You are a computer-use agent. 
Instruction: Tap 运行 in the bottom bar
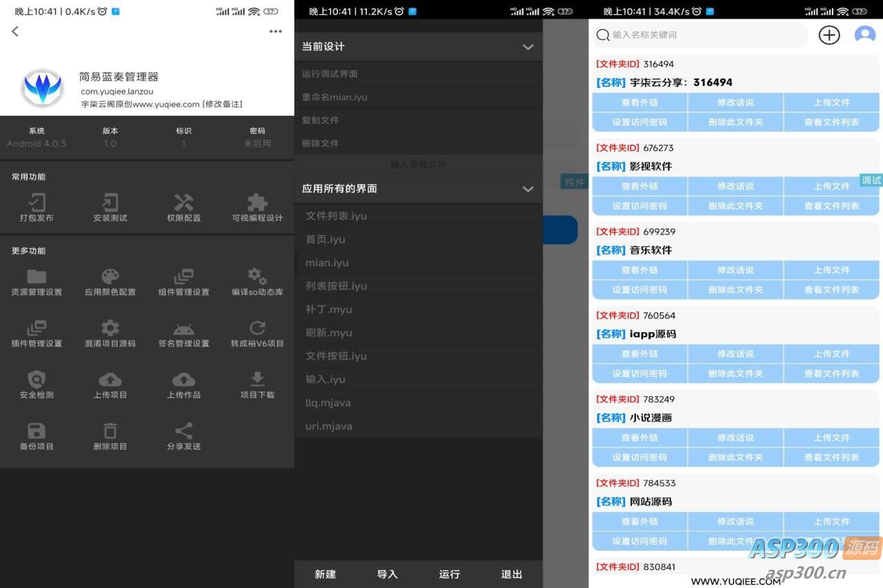coord(450,574)
